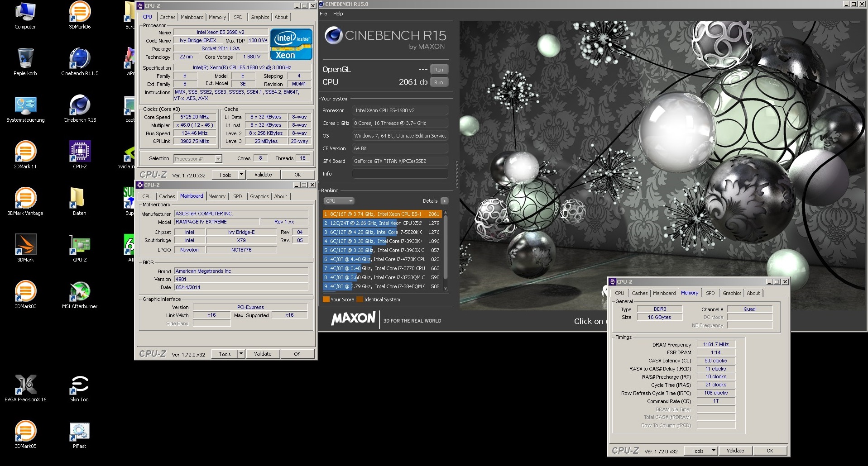Select the 3DMark03 desktop shortcut

click(x=25, y=295)
